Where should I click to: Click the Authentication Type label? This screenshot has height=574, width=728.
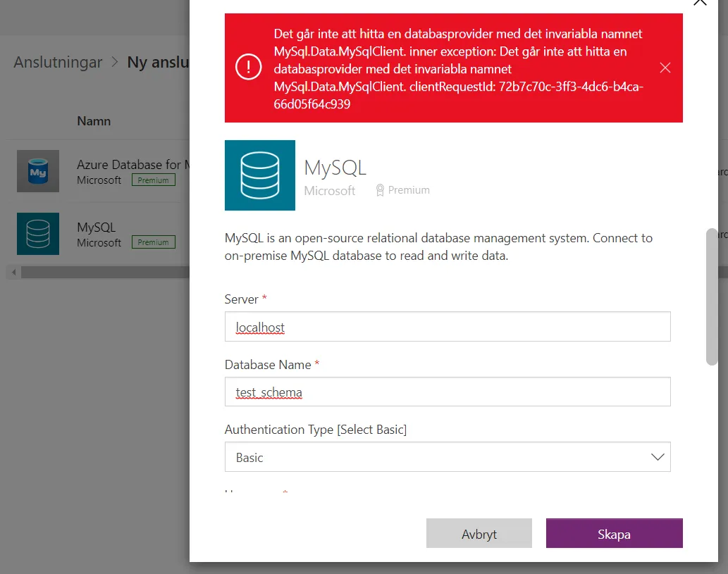click(x=316, y=430)
